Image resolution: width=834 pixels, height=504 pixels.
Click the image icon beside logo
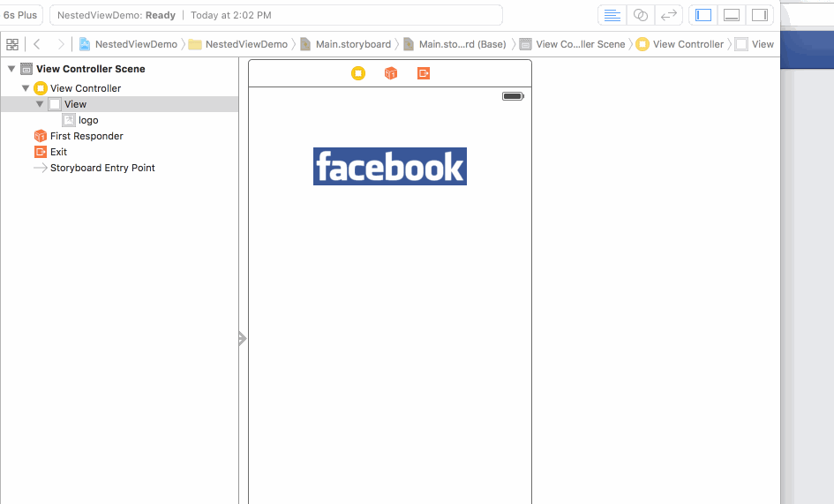coord(69,120)
